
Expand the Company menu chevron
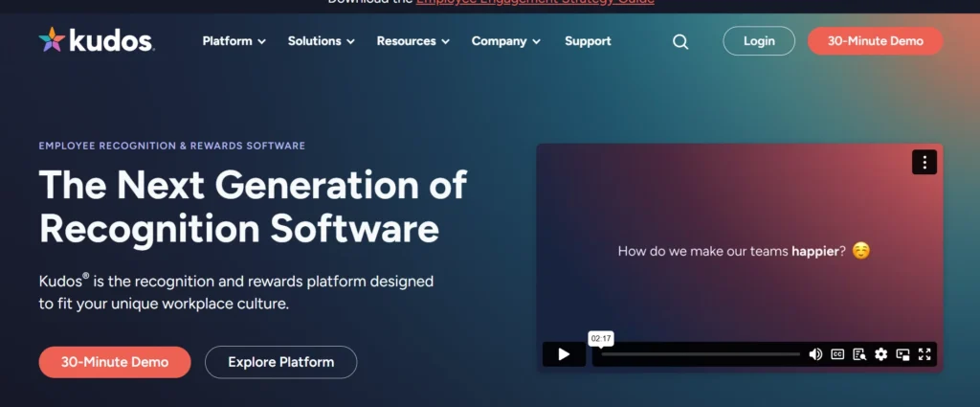click(536, 42)
